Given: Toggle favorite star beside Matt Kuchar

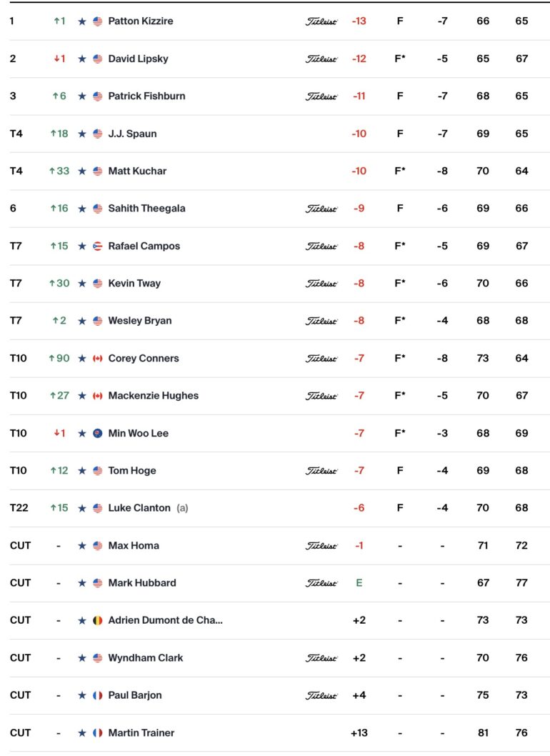Looking at the screenshot, I should 82,171.
